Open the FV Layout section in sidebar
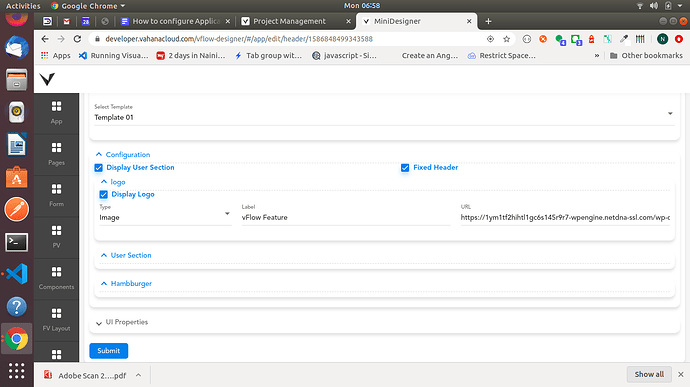690x387 pixels. coord(56,320)
